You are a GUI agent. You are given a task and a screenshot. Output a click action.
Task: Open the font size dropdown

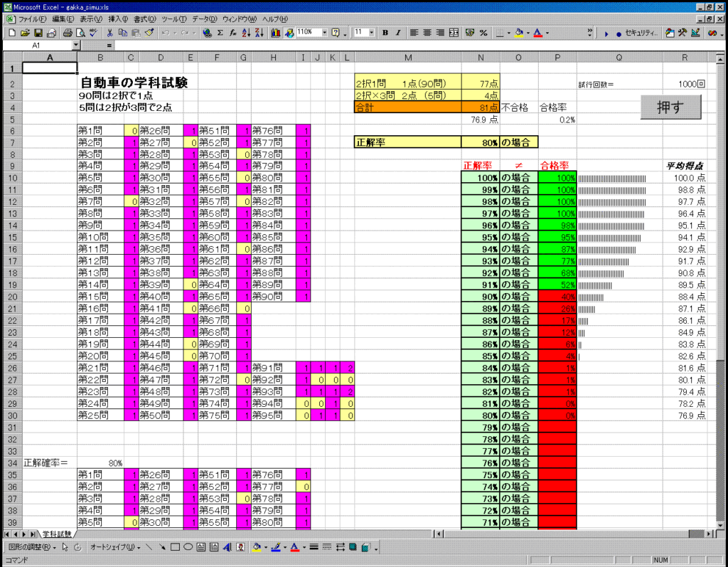pos(371,33)
